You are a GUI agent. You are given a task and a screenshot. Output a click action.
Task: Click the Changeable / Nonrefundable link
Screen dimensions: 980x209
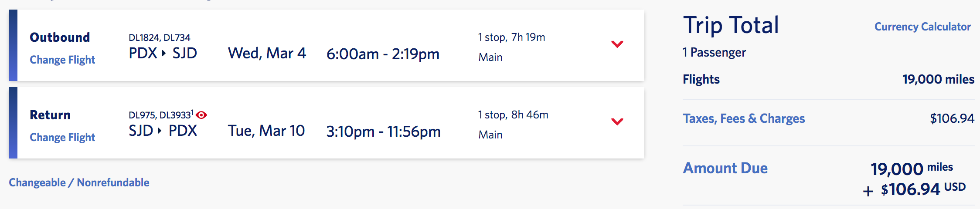coord(79,182)
